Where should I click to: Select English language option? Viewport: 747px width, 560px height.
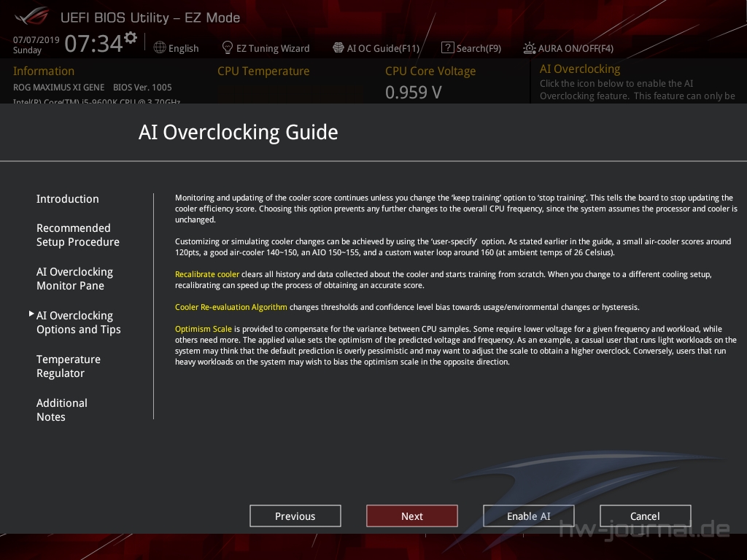183,48
